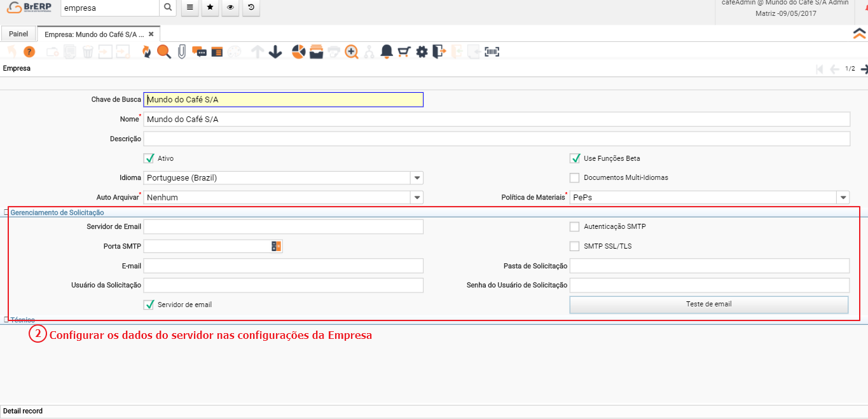This screenshot has width=868, height=419.
Task: Uncheck the Ativo checkbox
Action: pos(150,158)
